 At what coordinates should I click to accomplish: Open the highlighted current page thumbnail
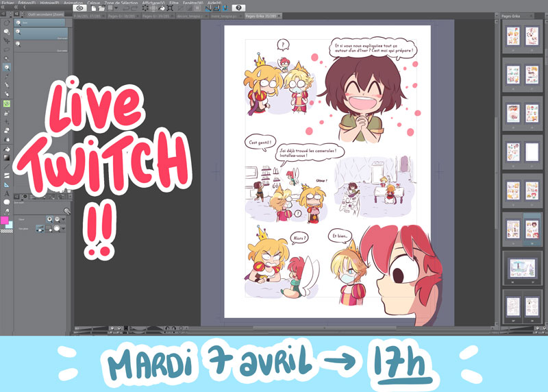pyautogui.click(x=532, y=230)
